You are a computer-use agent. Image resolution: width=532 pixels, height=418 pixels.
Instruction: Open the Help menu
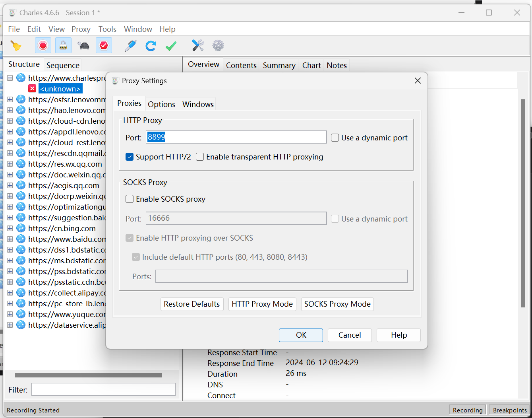coord(167,29)
